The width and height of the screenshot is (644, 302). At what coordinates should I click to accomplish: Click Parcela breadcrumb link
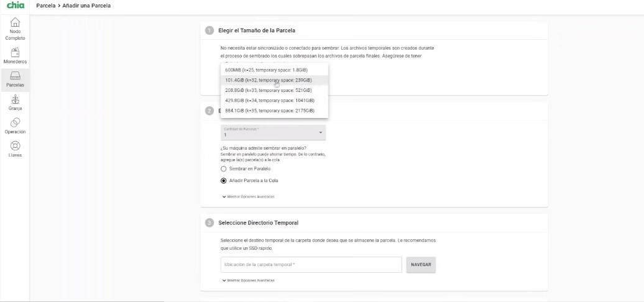coord(45,6)
